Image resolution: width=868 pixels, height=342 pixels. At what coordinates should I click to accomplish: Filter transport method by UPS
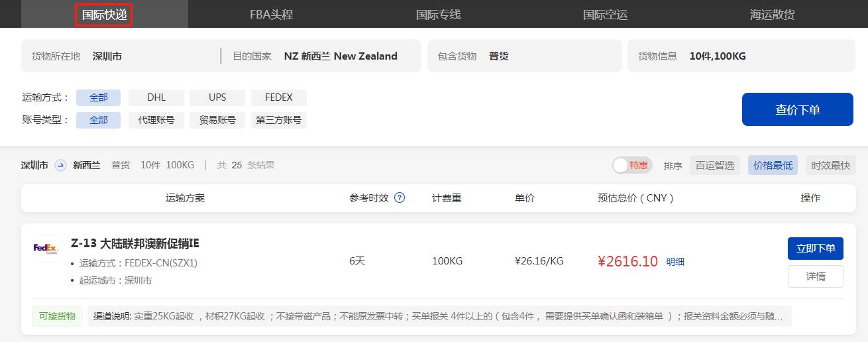(x=217, y=97)
